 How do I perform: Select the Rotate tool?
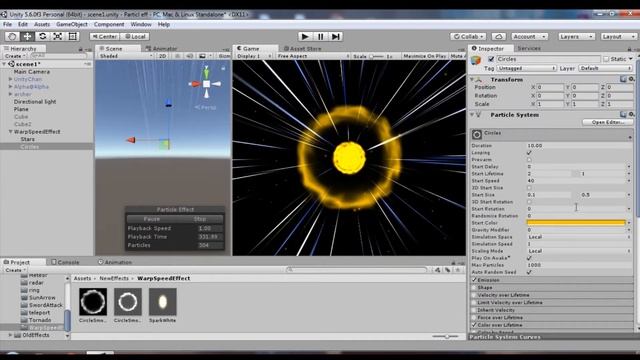point(42,36)
